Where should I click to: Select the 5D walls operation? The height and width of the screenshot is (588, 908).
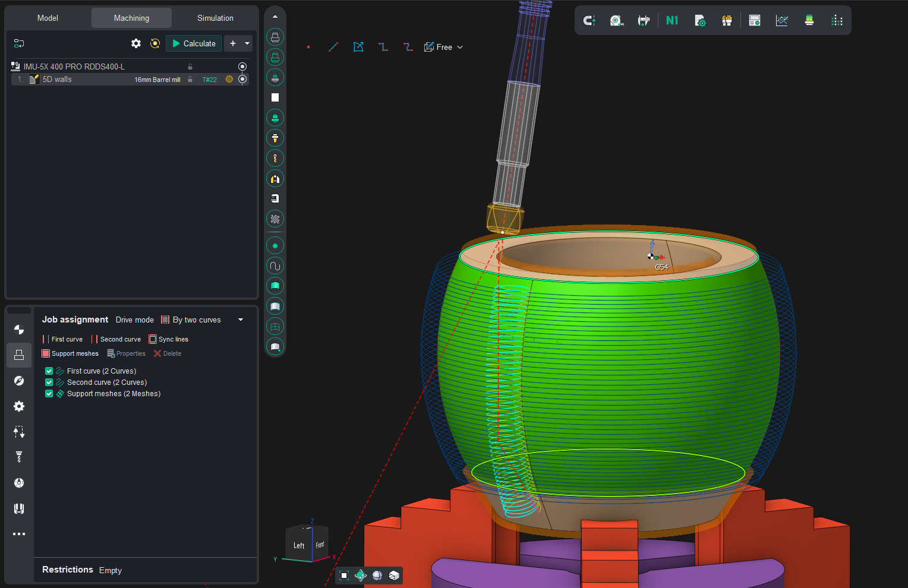[x=129, y=79]
